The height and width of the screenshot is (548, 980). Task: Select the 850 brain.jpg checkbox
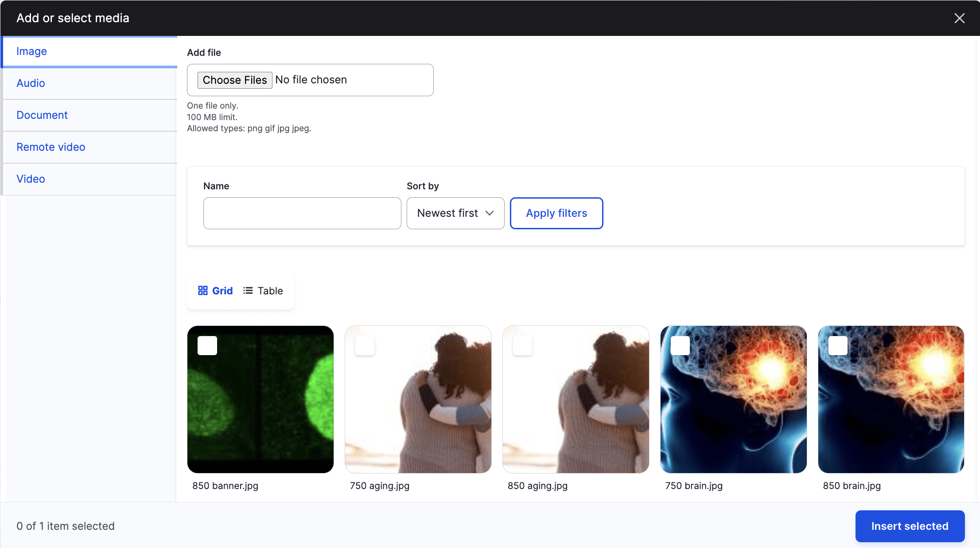click(x=838, y=345)
